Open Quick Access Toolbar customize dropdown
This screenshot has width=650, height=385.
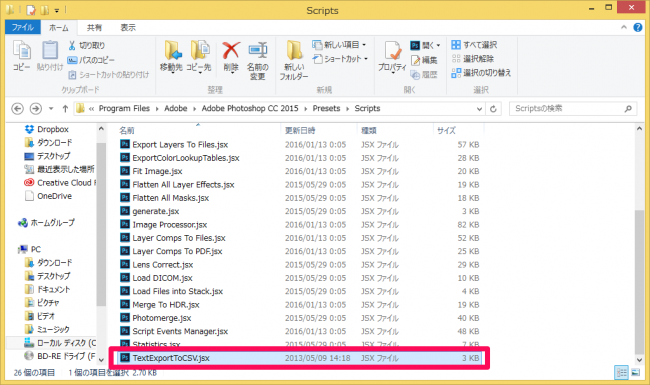click(x=57, y=10)
